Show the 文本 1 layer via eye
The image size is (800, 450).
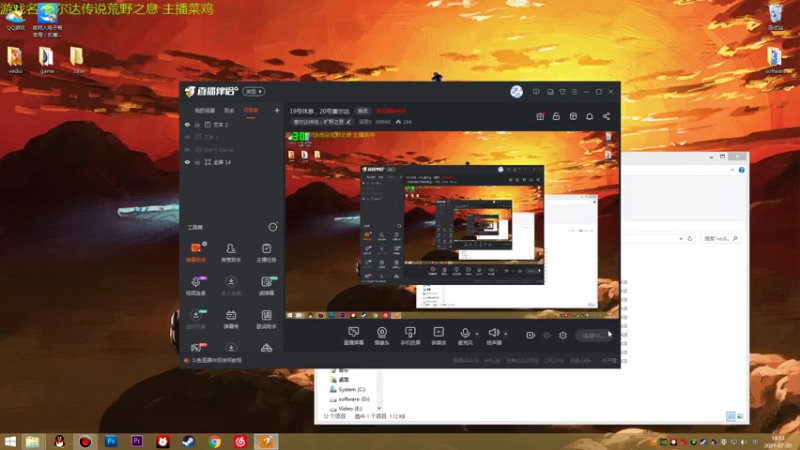[x=187, y=137]
